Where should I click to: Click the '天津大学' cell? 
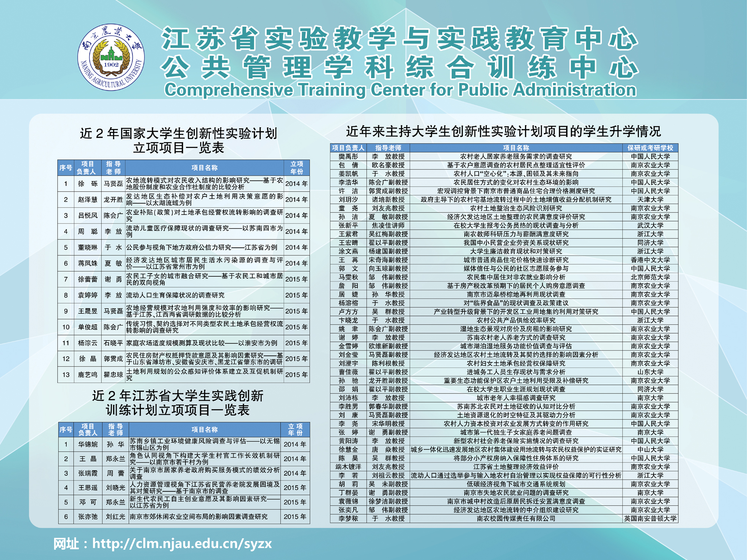(x=650, y=200)
